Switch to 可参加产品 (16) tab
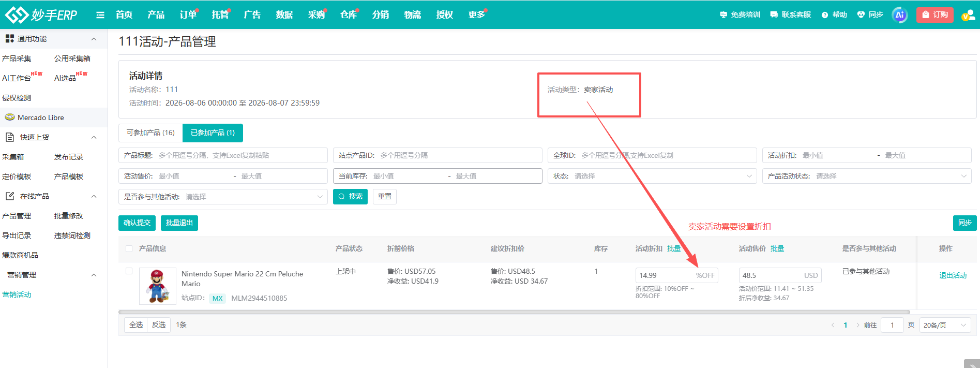This screenshot has height=368, width=980. pos(150,133)
